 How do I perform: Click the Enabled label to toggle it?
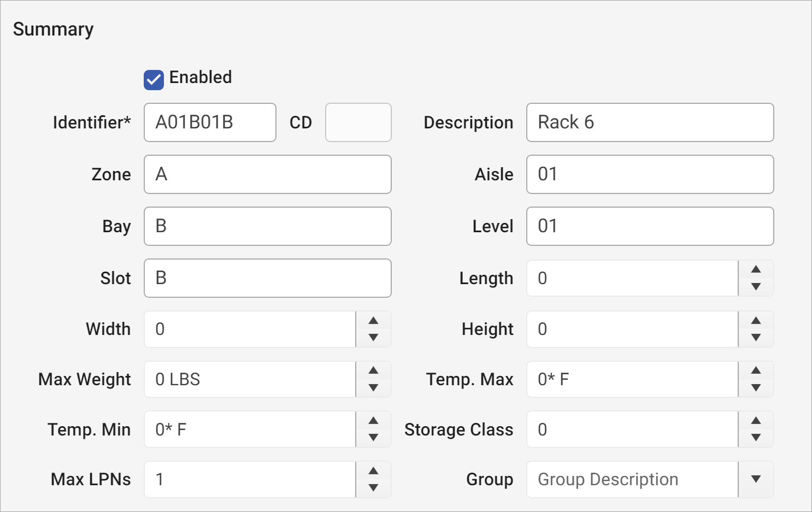click(x=201, y=78)
